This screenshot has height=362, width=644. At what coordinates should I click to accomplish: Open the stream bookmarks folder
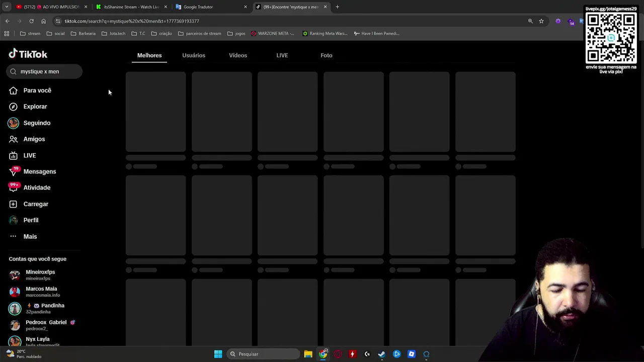tap(30, 34)
